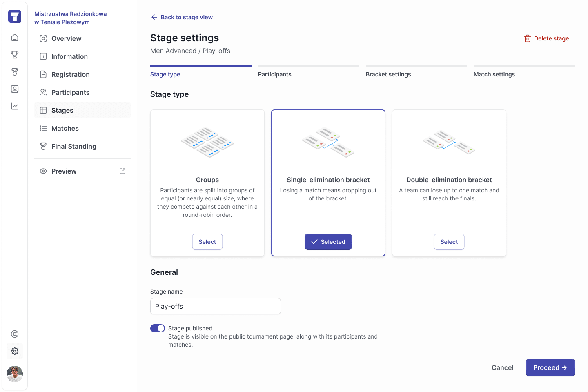Switch to the Bracket settings tab
The image size is (588, 392).
coord(388,74)
